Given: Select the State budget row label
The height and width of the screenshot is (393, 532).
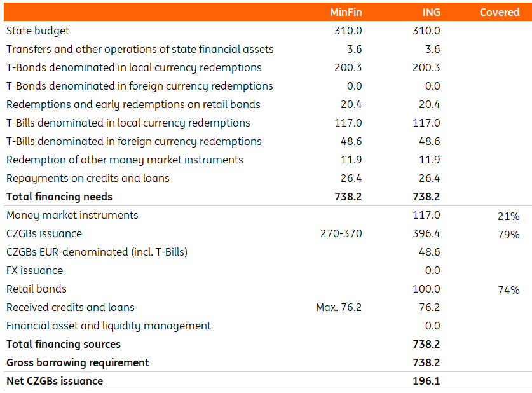Looking at the screenshot, I should (x=38, y=31).
